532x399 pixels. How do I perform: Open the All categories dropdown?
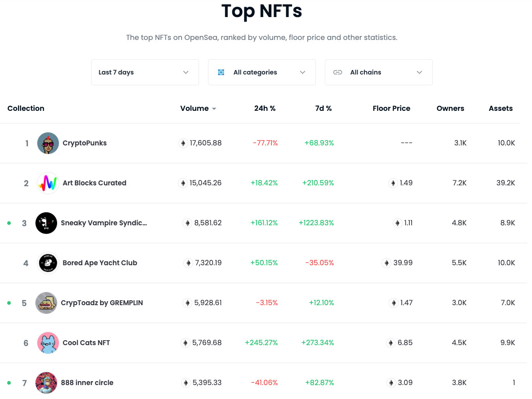coord(262,72)
